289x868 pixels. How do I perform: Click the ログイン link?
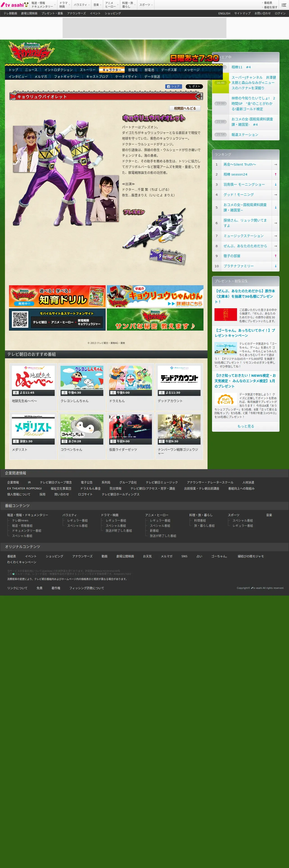[x=280, y=14]
